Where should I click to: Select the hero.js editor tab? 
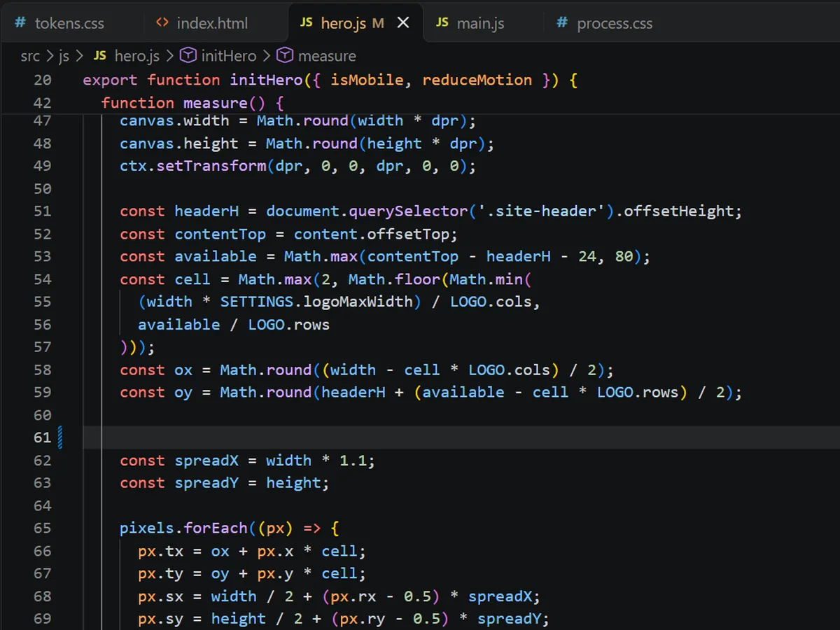(356, 23)
